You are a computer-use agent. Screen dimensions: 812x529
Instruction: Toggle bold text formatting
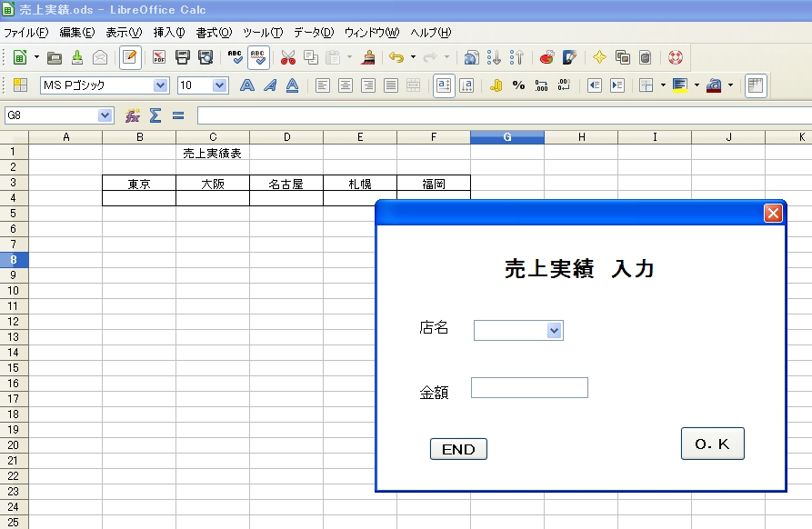246,85
